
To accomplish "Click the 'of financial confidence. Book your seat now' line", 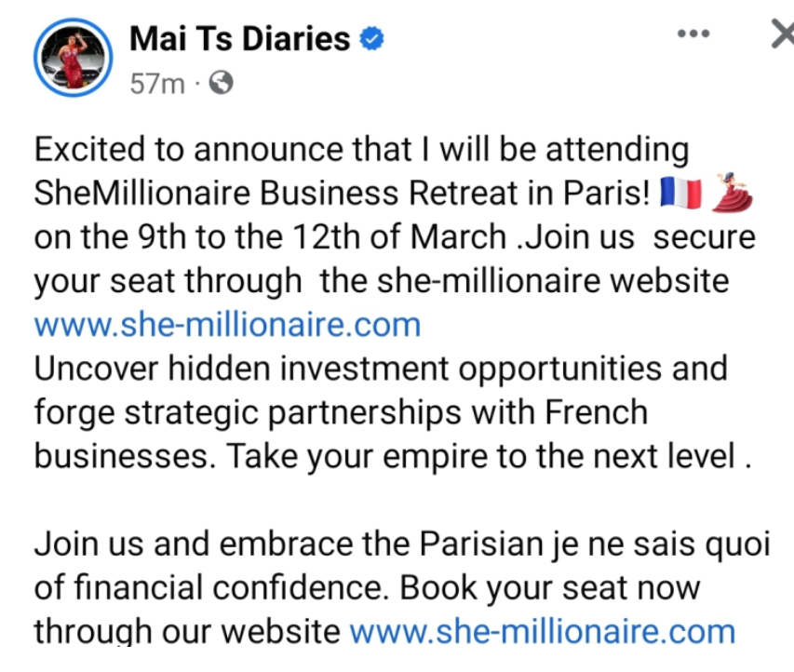I will tap(367, 588).
